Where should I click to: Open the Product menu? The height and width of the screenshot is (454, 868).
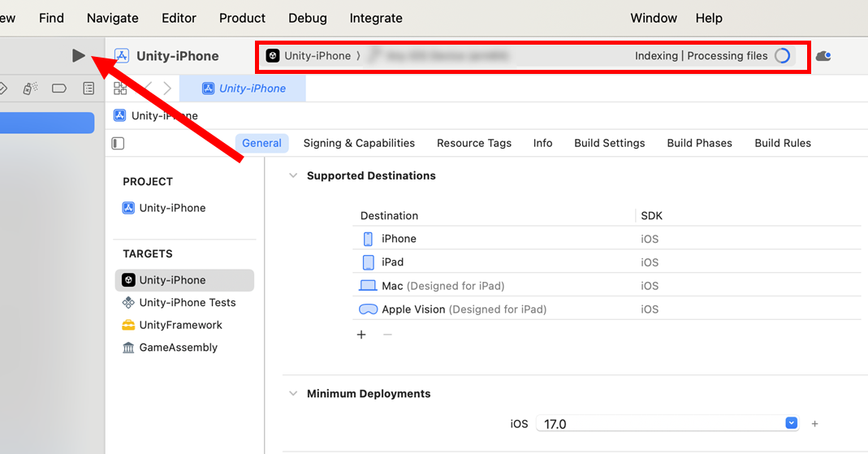[x=242, y=18]
